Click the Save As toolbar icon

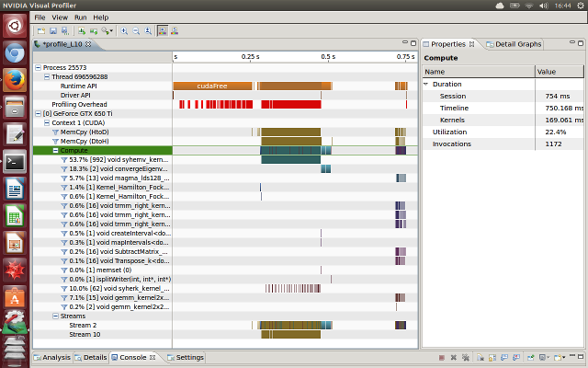pos(65,31)
